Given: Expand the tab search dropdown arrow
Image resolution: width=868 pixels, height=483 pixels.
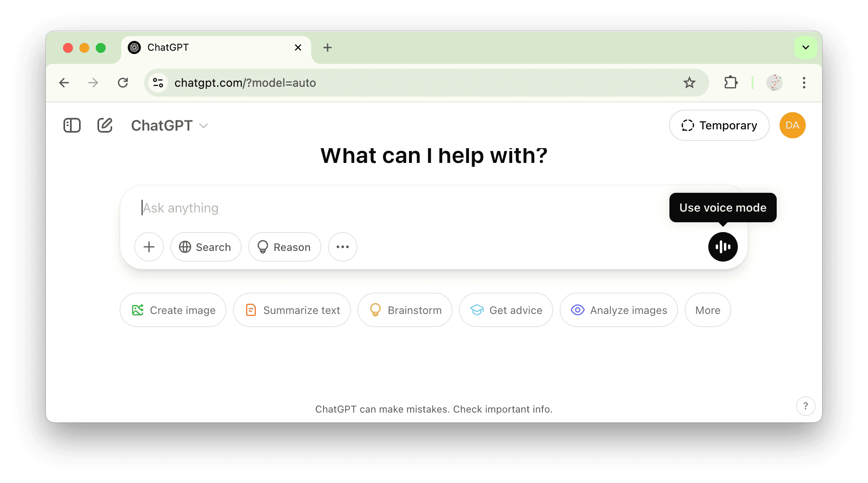Looking at the screenshot, I should point(805,47).
